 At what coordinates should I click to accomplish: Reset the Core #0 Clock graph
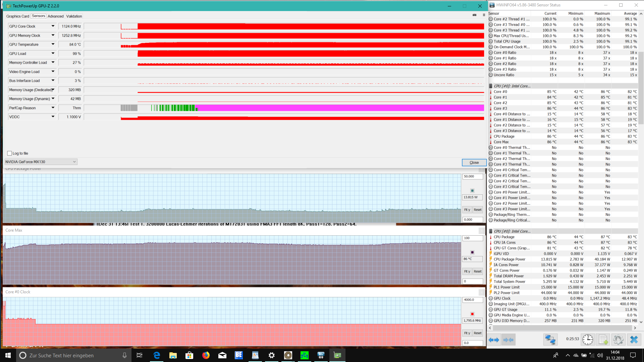[478, 333]
